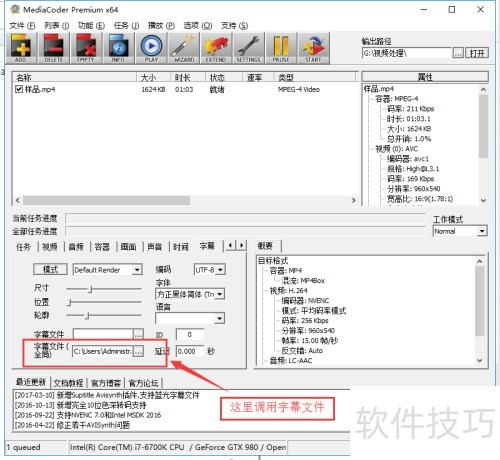The image size is (500, 460).
Task: Open the 任务 (J) menu
Action: [x=126, y=25]
